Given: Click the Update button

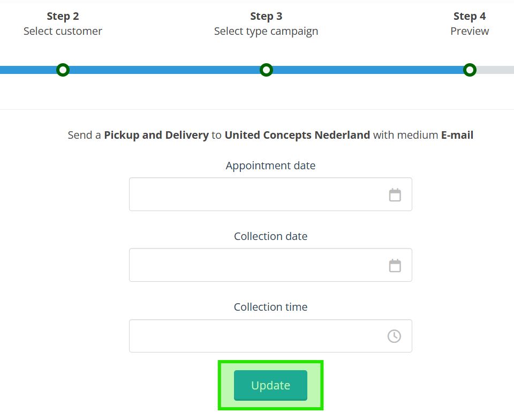Looking at the screenshot, I should coord(270,385).
